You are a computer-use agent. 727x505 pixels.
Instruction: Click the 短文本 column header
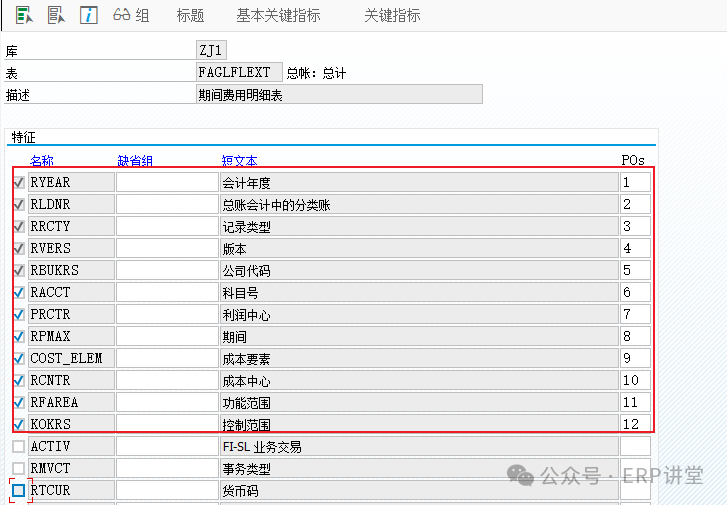[x=239, y=160]
